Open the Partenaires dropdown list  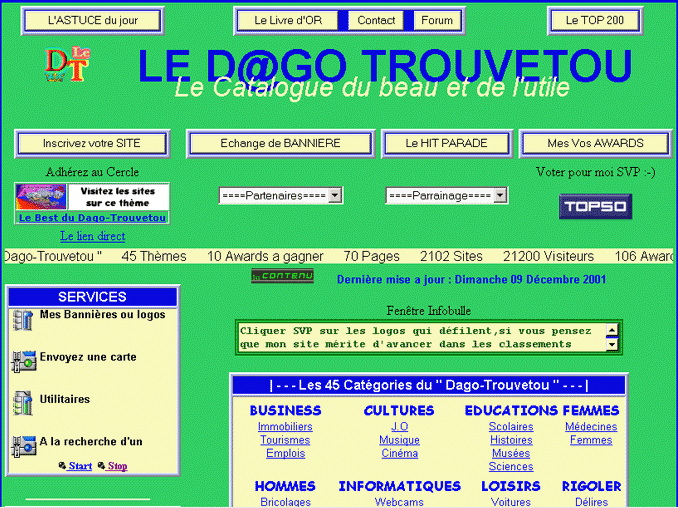[281, 196]
